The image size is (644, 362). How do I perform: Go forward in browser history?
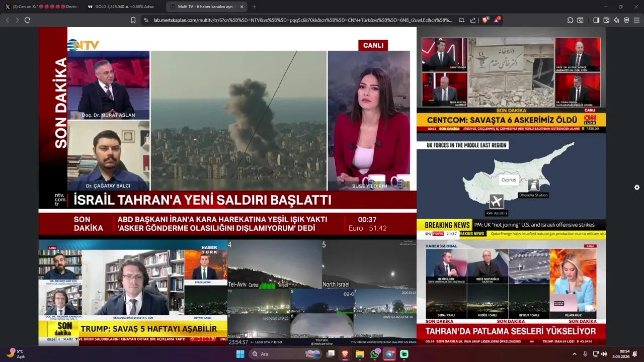click(17, 20)
